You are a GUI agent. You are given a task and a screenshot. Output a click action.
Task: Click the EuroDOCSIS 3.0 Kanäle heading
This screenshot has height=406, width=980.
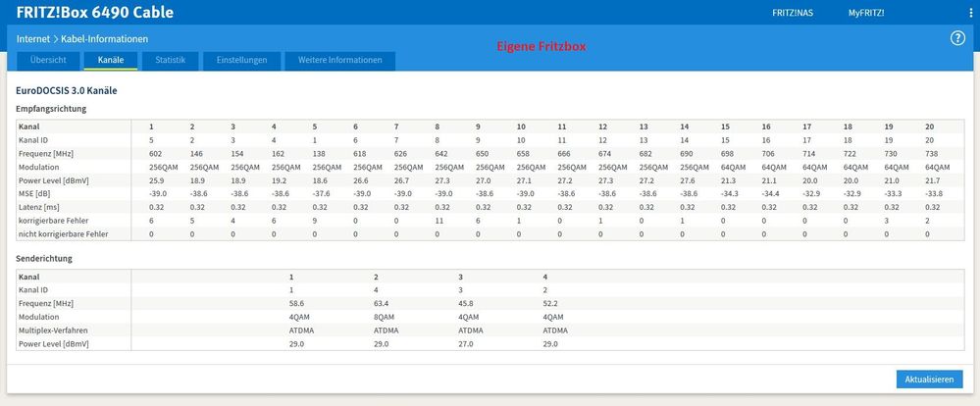67,90
